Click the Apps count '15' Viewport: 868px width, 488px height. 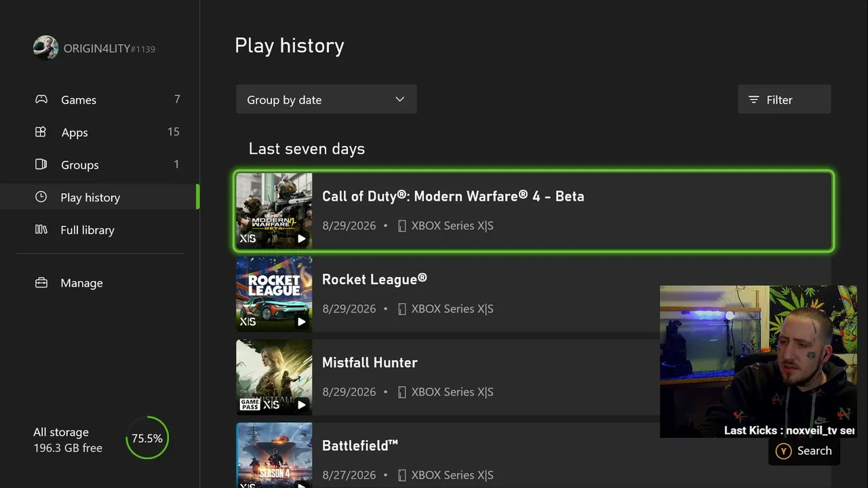[x=174, y=132]
